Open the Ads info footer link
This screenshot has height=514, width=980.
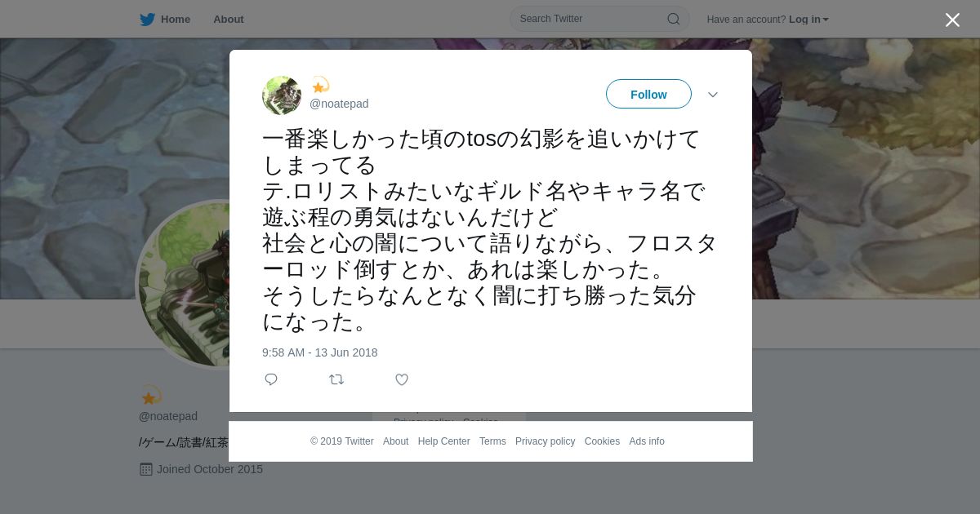(x=647, y=441)
